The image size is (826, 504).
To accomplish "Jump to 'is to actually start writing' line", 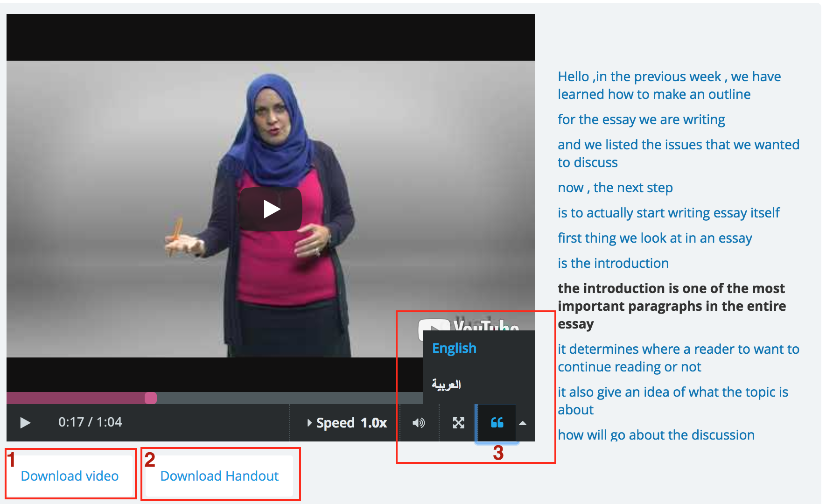I will [x=668, y=213].
